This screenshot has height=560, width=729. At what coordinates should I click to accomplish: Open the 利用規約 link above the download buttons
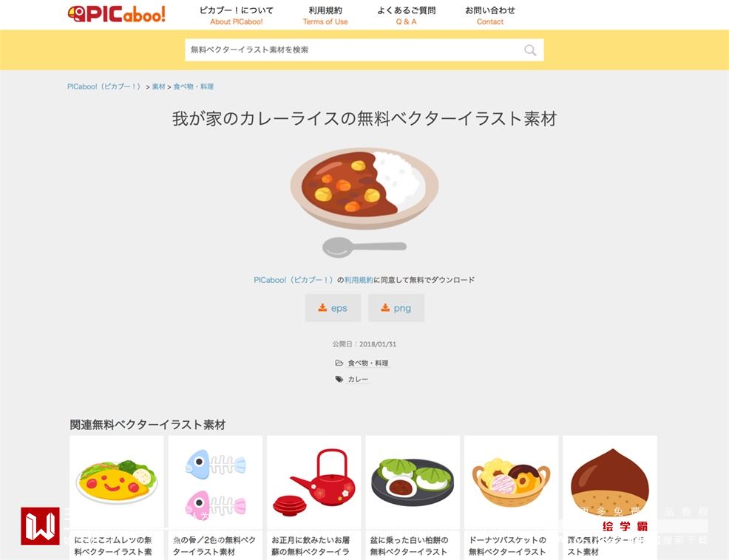tap(359, 280)
